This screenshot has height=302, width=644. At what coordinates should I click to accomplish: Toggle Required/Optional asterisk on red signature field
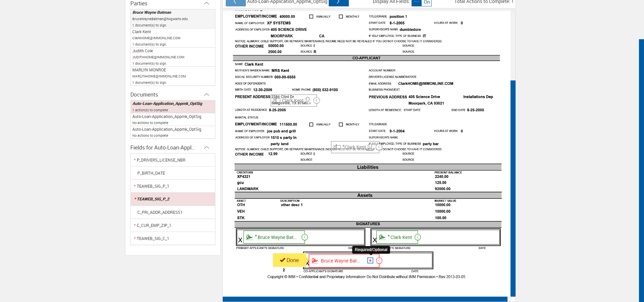click(370, 260)
